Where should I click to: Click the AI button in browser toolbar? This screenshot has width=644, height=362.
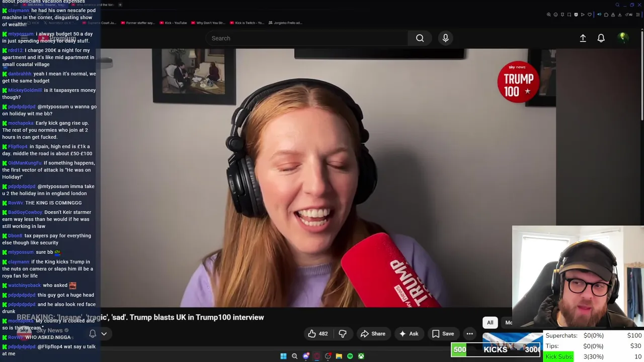[x=629, y=15]
